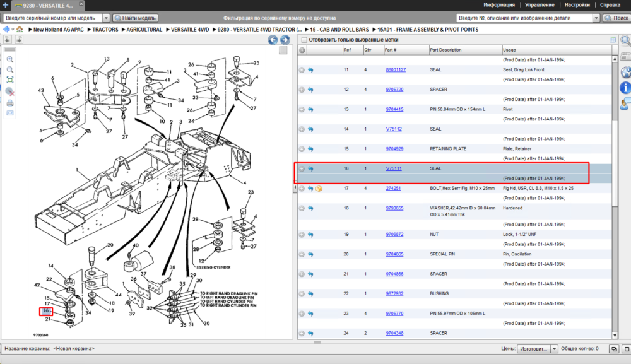Open the user chat icon in the right sidebar
The width and height of the screenshot is (631, 364).
[625, 103]
